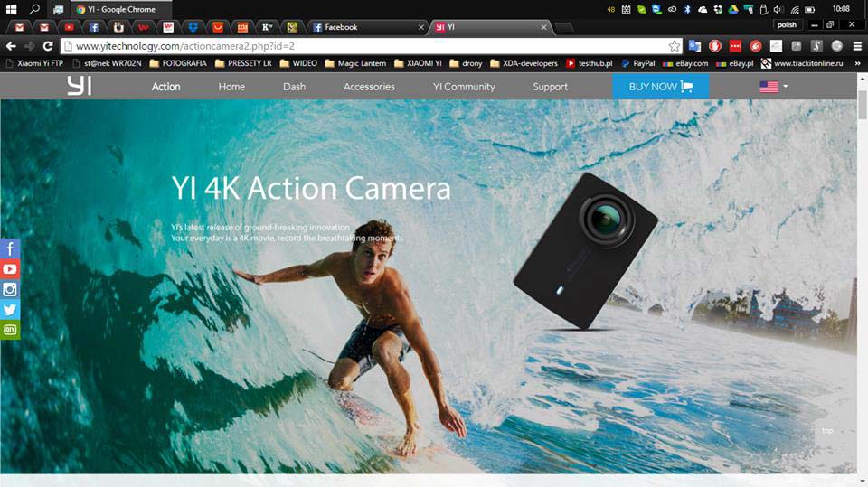Screen dimensions: 868x487
Task: Expand hidden bookmarks with the double chevron
Action: (x=858, y=63)
